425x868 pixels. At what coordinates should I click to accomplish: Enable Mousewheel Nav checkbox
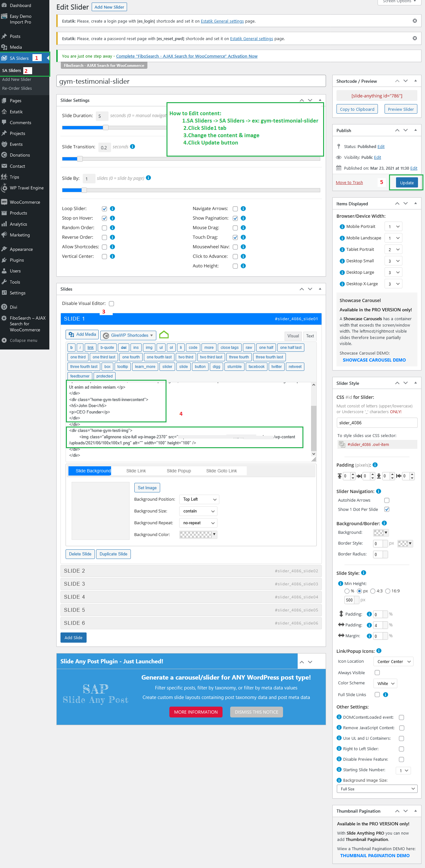(x=235, y=247)
